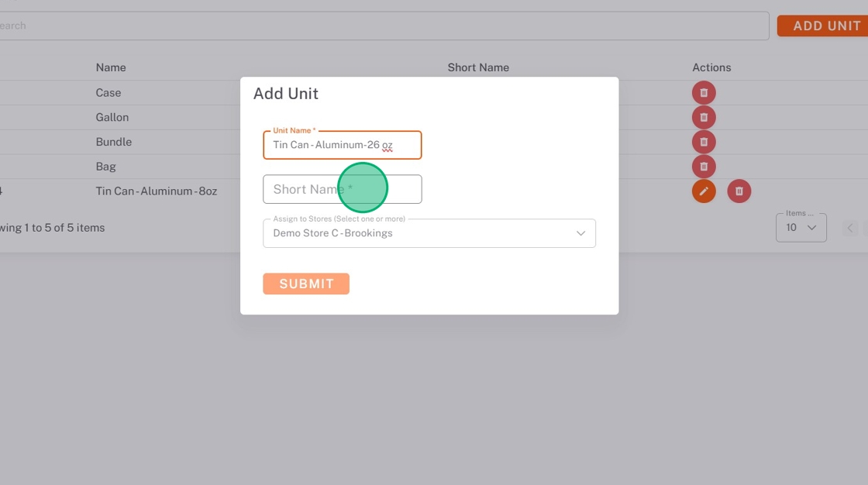Click the search box above the table
868x485 pixels.
click(x=384, y=26)
